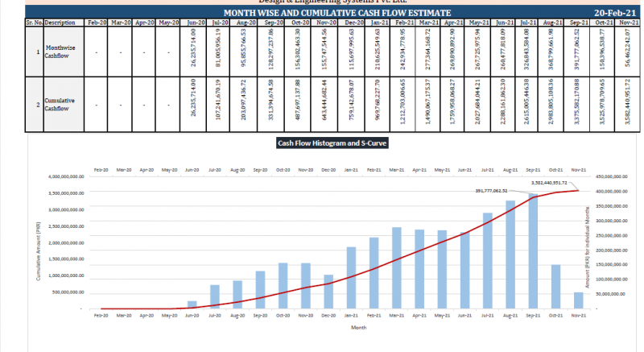Select the Nov-21 table column header
The width and height of the screenshot is (644, 352).
[x=629, y=23]
